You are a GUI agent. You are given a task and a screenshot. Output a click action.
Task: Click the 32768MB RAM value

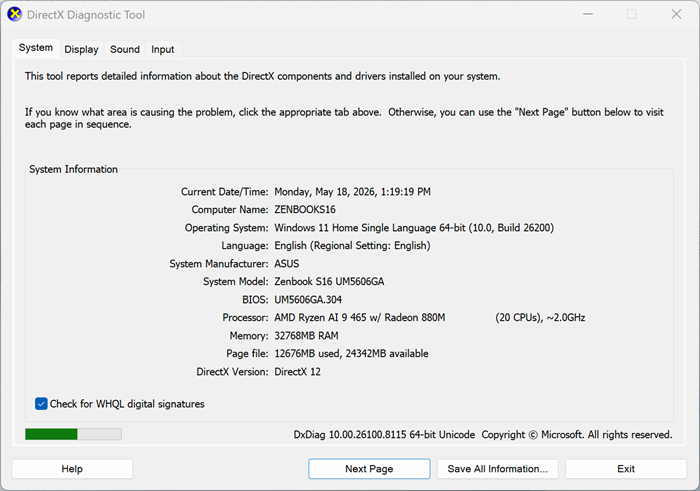click(306, 336)
